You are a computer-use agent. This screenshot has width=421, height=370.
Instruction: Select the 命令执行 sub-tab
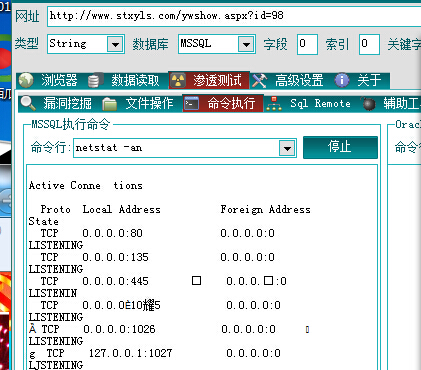223,103
